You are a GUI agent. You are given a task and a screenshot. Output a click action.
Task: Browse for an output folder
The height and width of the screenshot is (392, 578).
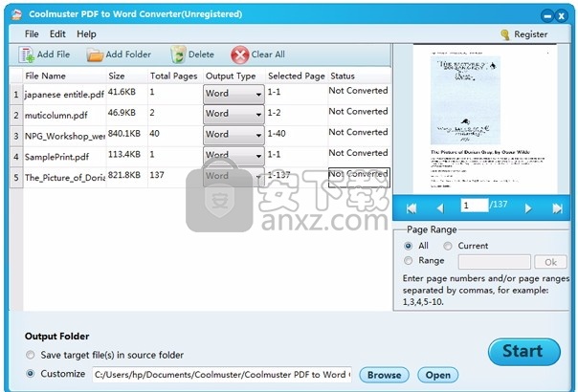[384, 375]
